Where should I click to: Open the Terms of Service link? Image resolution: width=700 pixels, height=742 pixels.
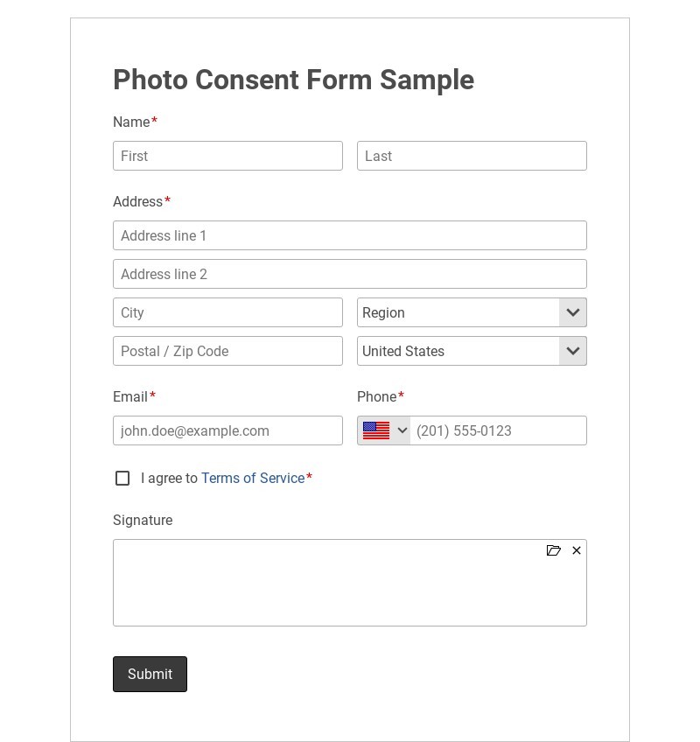253,478
